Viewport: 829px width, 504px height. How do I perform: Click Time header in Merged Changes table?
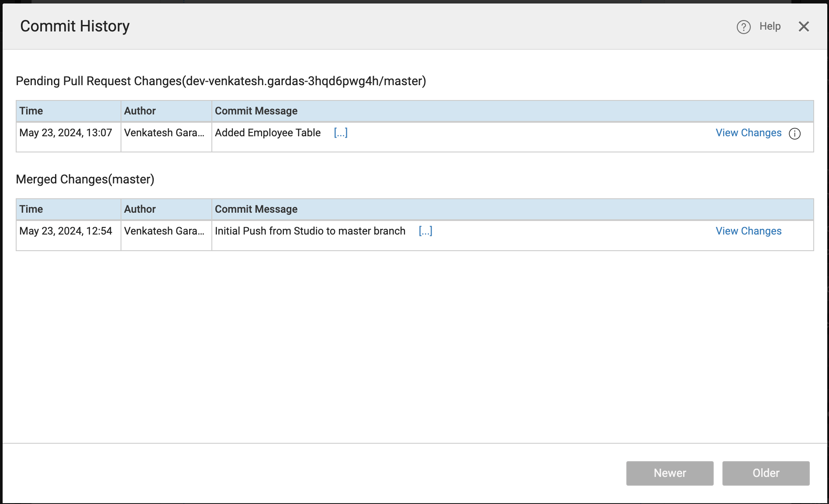(x=31, y=209)
